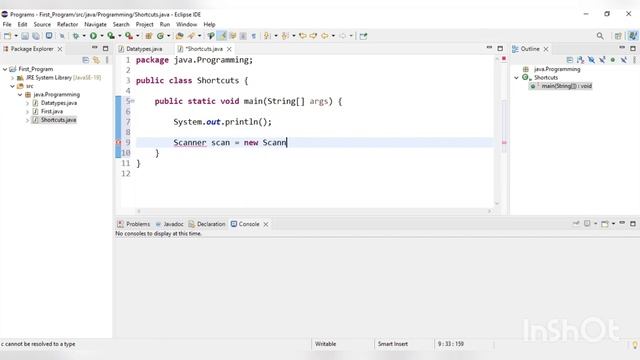Click the Previous Annotation toolbar icon
The height and width of the screenshot is (360, 640).
click(x=285, y=36)
